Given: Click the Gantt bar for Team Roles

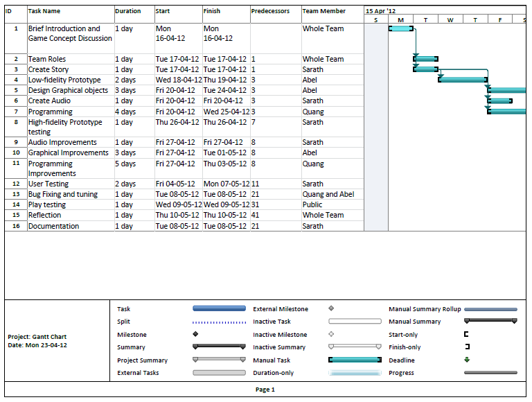Looking at the screenshot, I should (425, 59).
